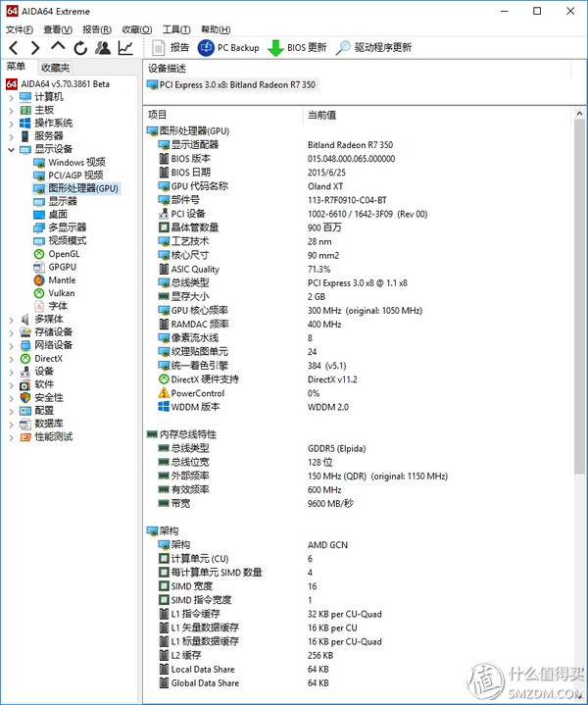Screen dimensions: 588x705
Task: Expand the 性能测试 tree node
Action: point(11,437)
